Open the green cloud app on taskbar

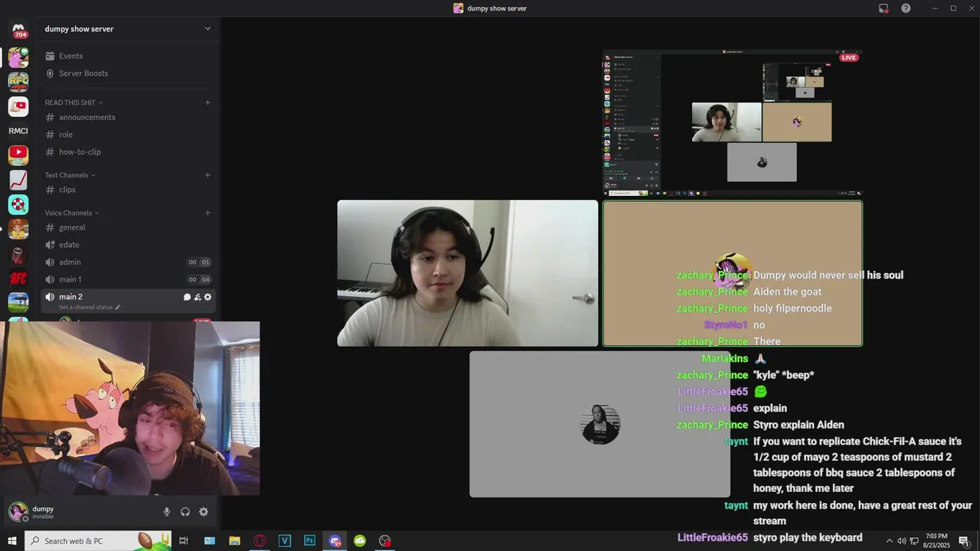[x=360, y=540]
